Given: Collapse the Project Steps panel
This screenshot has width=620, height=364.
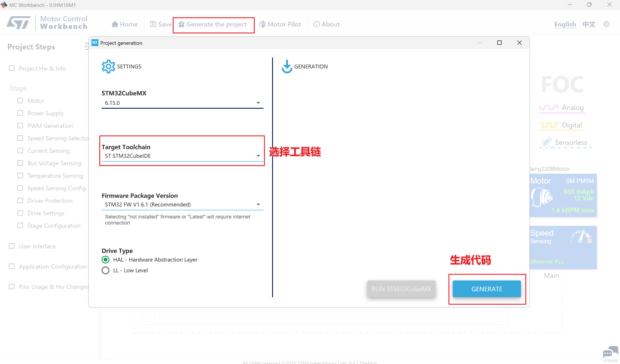Looking at the screenshot, I should (86, 46).
